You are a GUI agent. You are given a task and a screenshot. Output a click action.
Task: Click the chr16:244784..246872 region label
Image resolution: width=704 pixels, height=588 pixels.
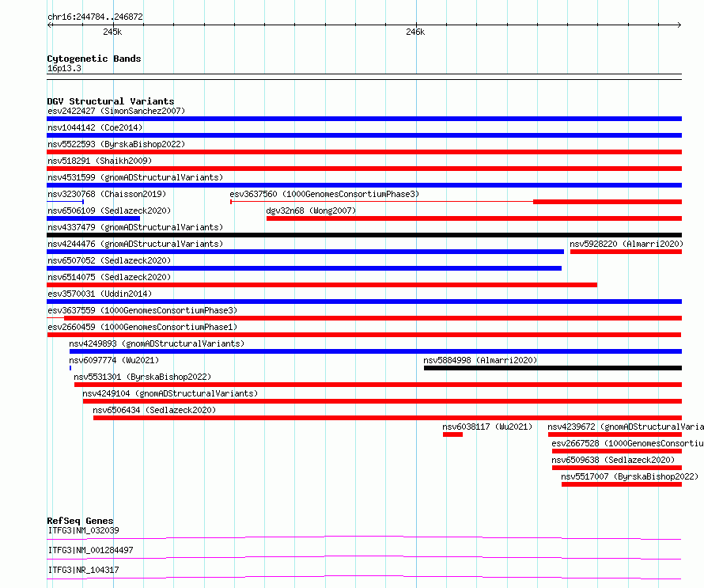95,17
